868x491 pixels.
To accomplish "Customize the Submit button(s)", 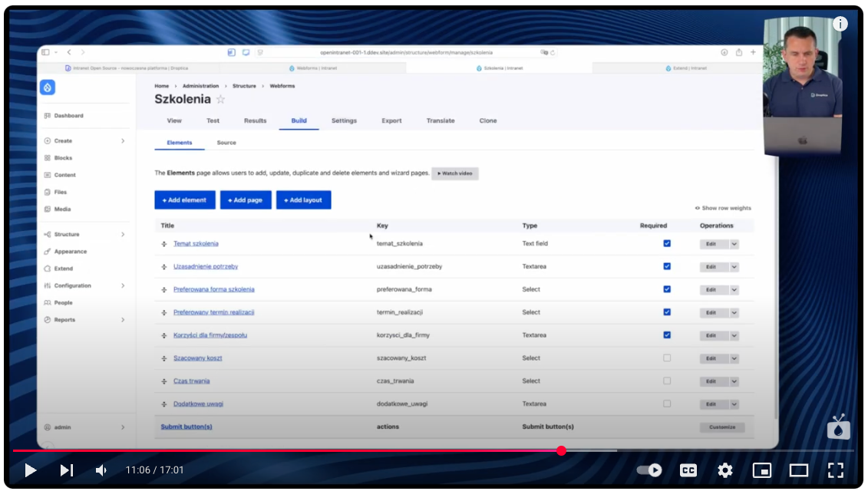I will tap(722, 427).
